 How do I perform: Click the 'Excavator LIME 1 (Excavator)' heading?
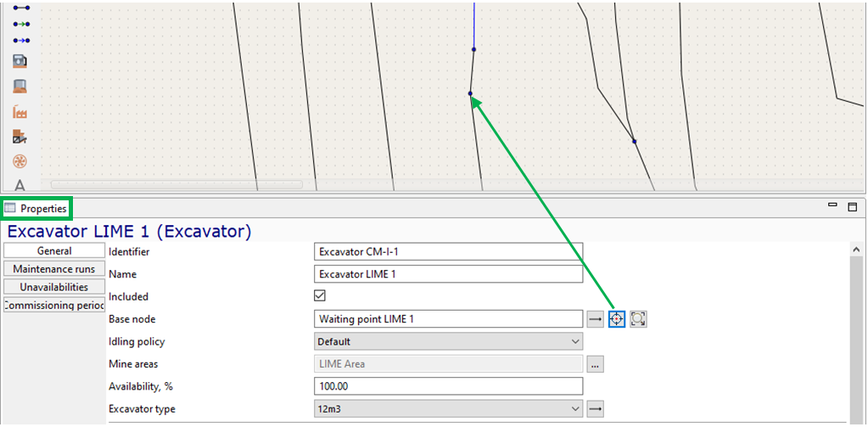click(129, 231)
